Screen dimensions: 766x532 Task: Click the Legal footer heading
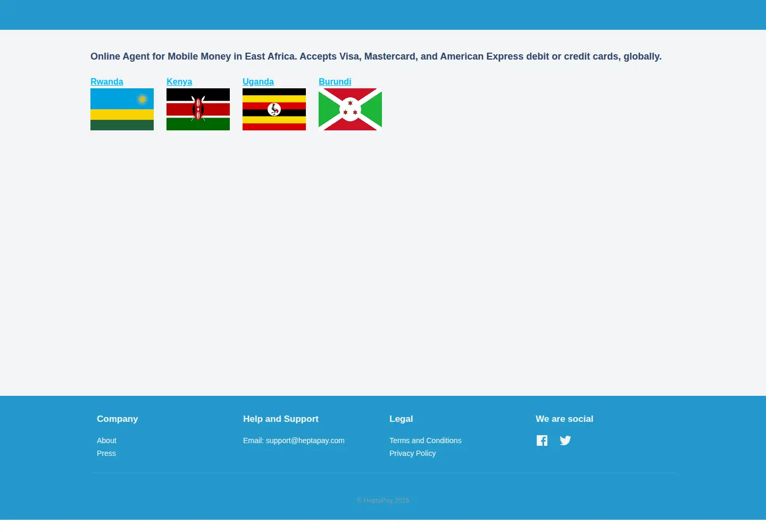(x=401, y=419)
